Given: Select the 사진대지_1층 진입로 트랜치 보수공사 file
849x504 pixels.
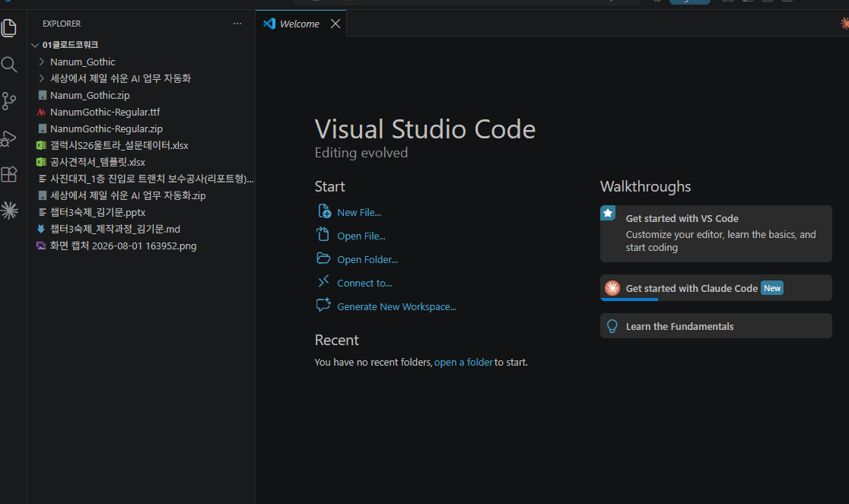Looking at the screenshot, I should click(141, 179).
